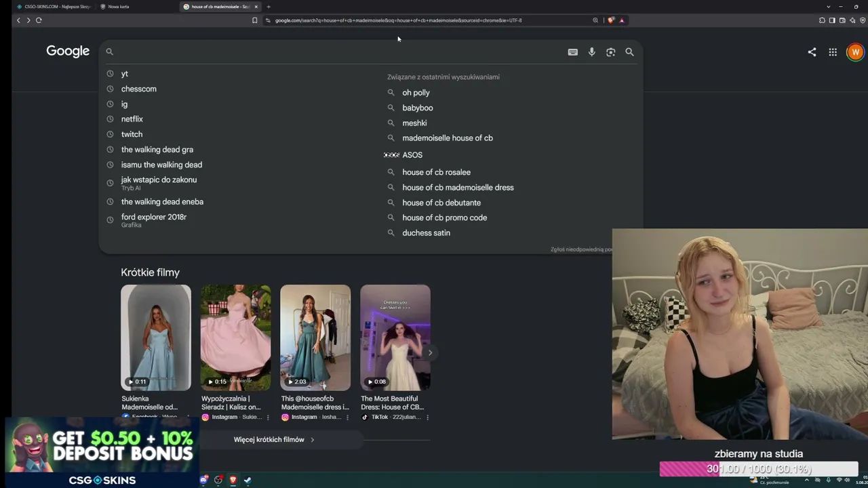Open the on-screen keyboard input tool
The height and width of the screenshot is (488, 868).
(573, 52)
